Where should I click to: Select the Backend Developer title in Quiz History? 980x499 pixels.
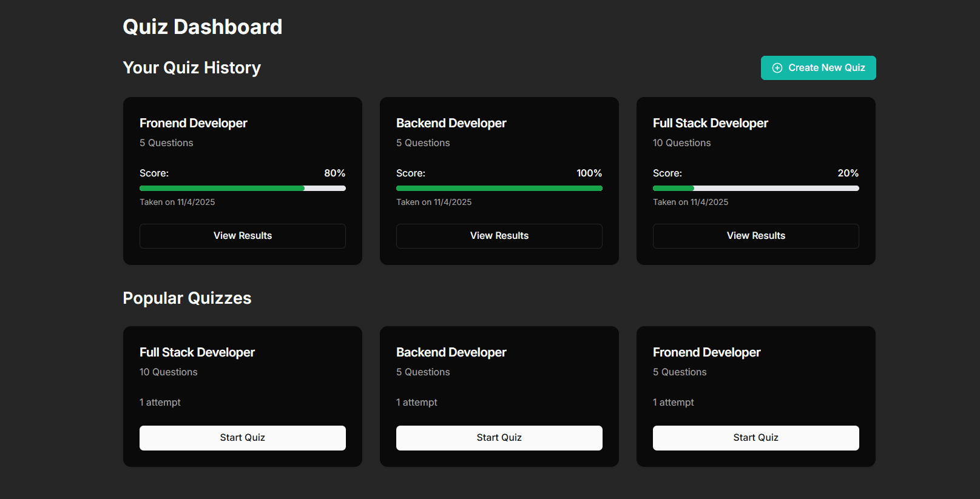click(x=451, y=123)
